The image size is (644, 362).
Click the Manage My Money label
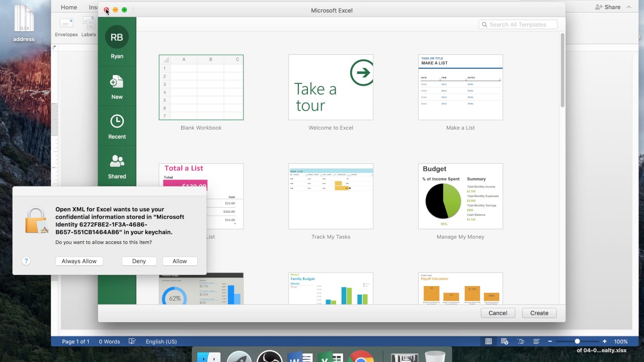tap(460, 237)
